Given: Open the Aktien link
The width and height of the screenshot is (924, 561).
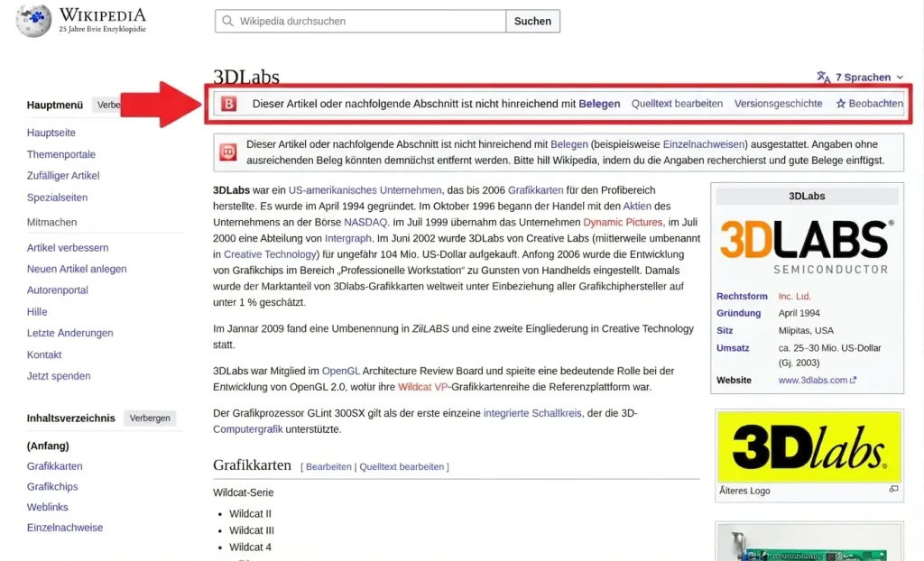Looking at the screenshot, I should pos(637,207).
